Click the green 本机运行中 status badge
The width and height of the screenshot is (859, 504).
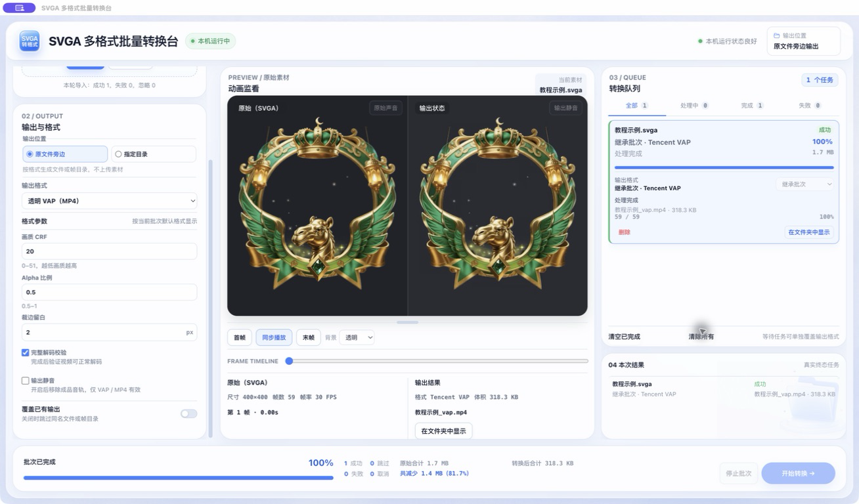click(210, 41)
